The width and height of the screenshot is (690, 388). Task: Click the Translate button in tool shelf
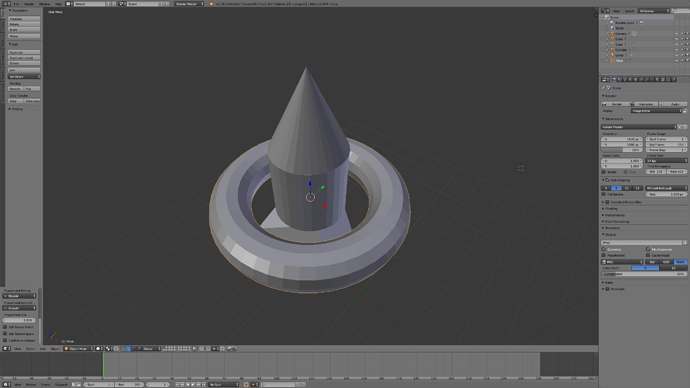pyautogui.click(x=24, y=19)
